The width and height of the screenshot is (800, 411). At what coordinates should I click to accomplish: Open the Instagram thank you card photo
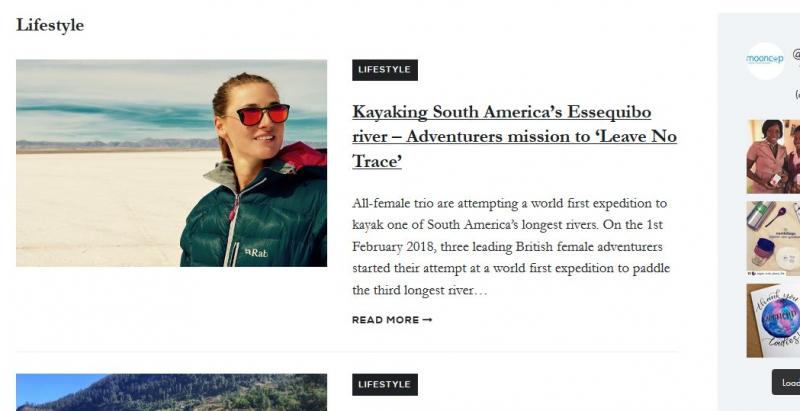(773, 320)
